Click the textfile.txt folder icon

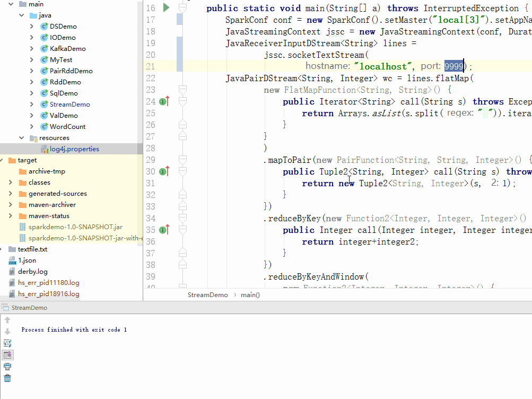tap(12, 249)
